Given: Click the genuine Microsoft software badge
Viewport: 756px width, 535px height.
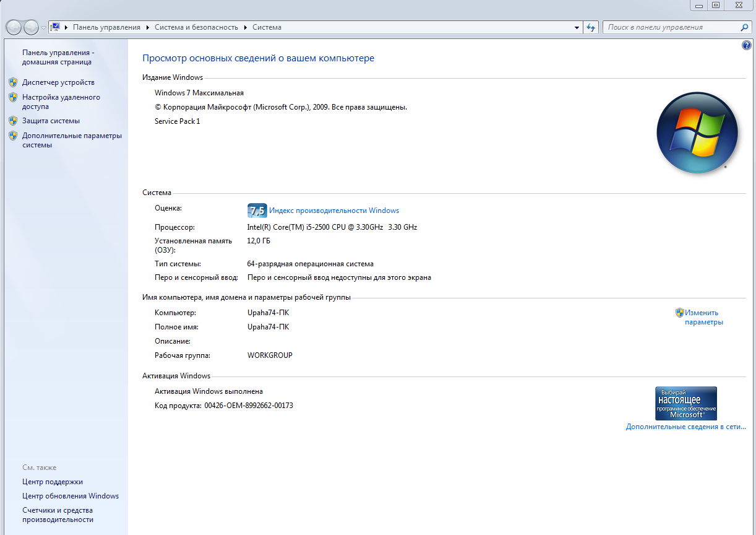Looking at the screenshot, I should pos(686,404).
